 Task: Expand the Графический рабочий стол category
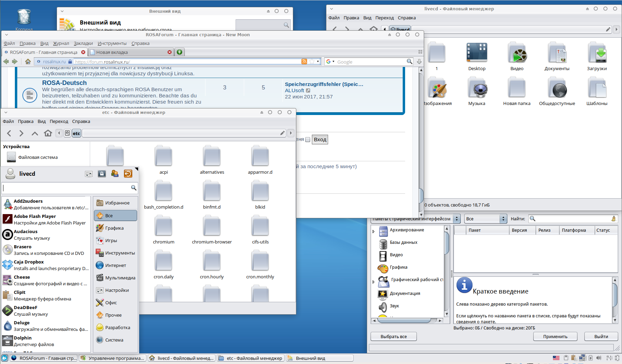[x=373, y=282]
